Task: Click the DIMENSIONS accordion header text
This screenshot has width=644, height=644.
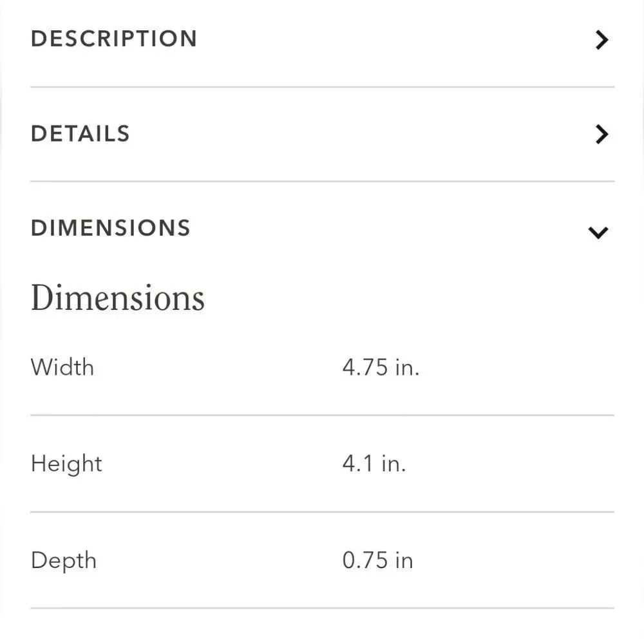Action: tap(111, 228)
